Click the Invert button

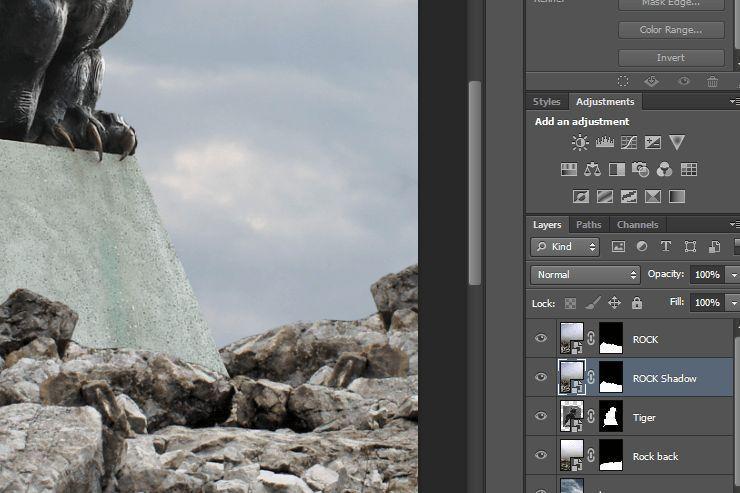click(670, 58)
